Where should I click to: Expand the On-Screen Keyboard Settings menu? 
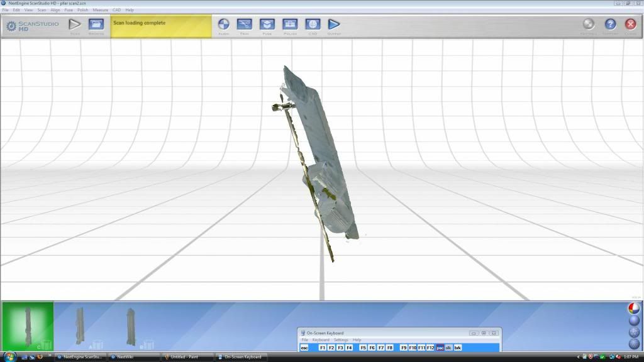pos(340,340)
